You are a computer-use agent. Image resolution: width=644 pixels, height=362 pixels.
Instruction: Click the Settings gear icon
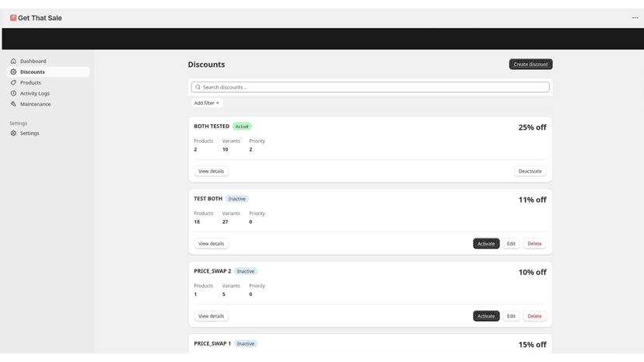click(13, 133)
